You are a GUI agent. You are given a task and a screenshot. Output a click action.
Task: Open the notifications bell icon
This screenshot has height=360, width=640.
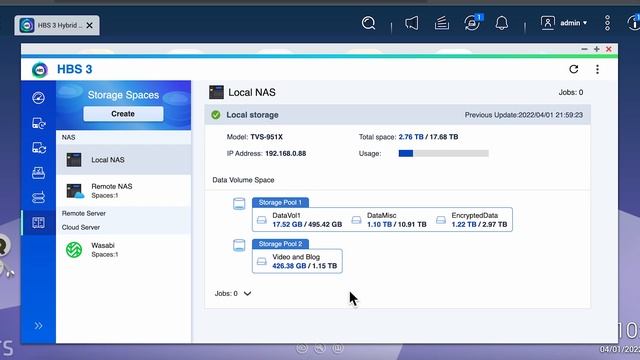pyautogui.click(x=502, y=23)
